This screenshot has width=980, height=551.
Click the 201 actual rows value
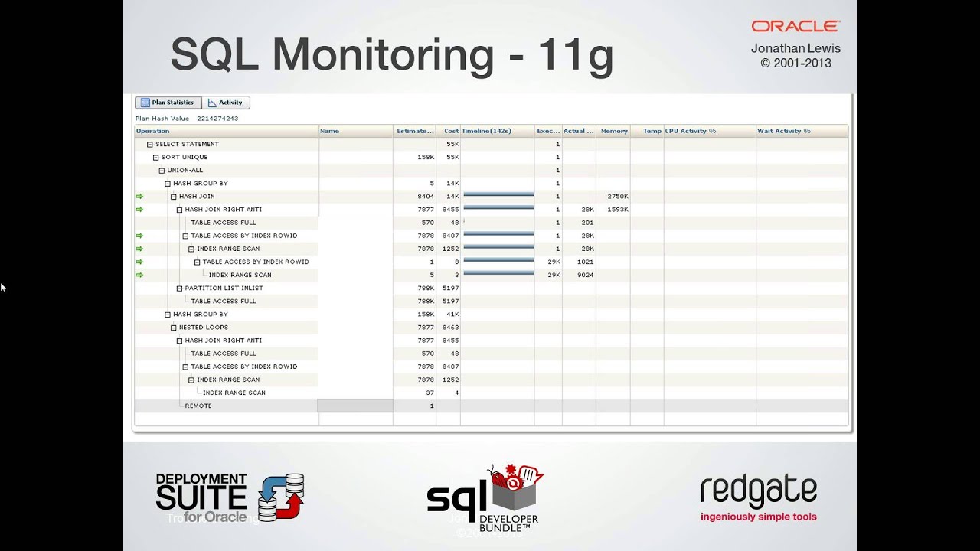(587, 223)
